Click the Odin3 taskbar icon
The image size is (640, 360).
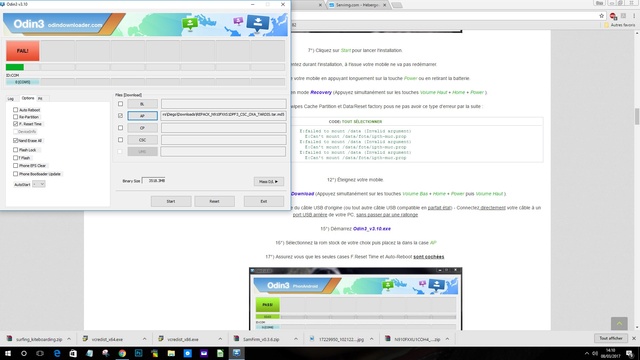[x=236, y=353]
